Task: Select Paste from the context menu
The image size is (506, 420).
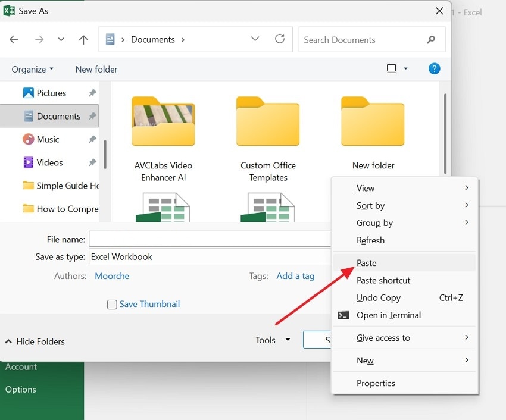Action: [366, 262]
